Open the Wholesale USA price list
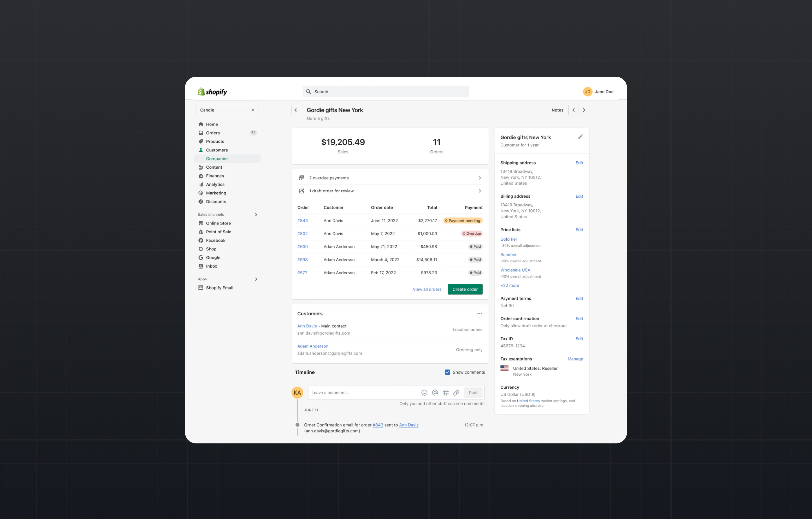 (515, 270)
